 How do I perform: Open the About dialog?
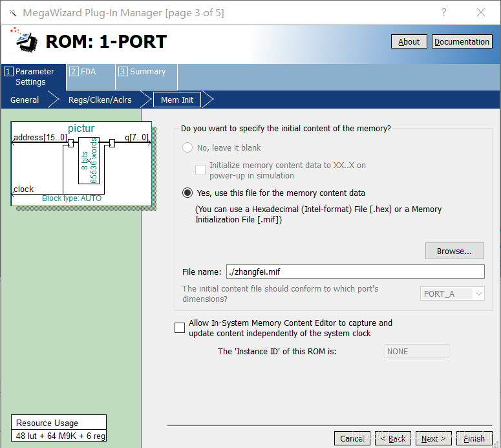(409, 41)
